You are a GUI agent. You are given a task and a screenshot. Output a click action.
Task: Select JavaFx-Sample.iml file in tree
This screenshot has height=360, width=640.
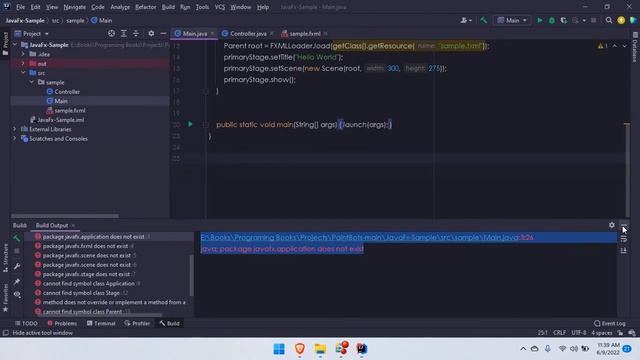coord(60,120)
